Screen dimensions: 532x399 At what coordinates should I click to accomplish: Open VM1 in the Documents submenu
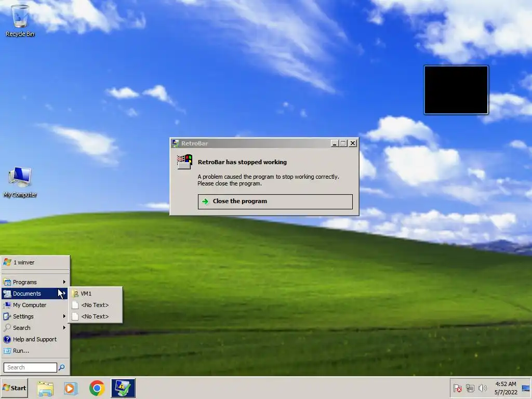[96, 294]
